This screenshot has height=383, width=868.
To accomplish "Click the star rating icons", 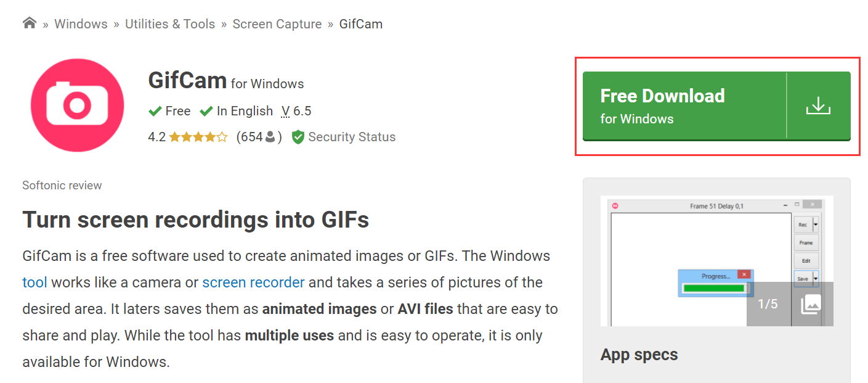I will pos(198,137).
